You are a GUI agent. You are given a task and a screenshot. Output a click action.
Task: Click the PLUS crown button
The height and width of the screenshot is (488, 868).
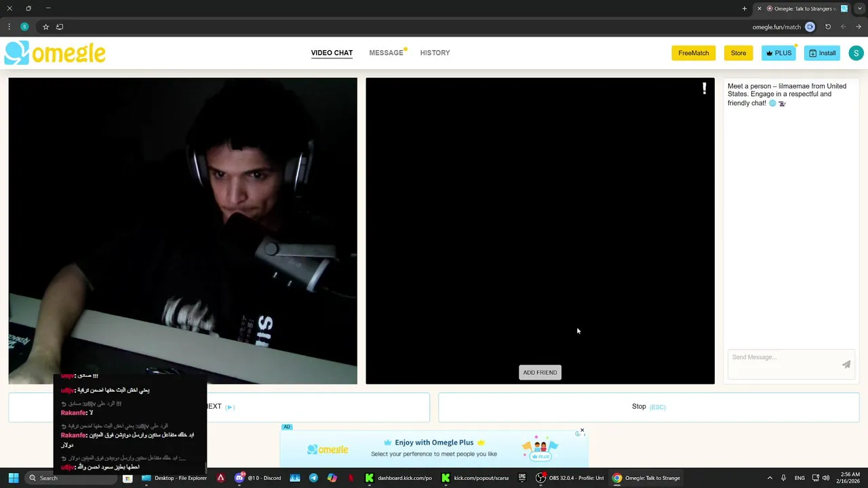778,53
